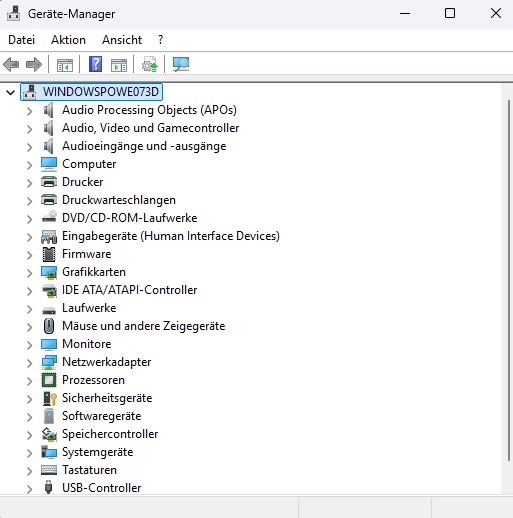Click the icon for Eingabegeräte (Human Interface Devices)

[x=49, y=237]
